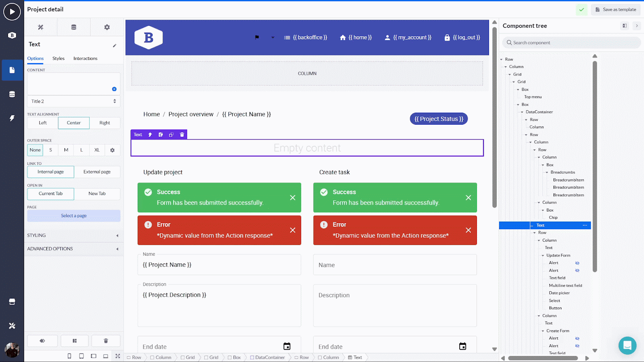
Task: Set text alignment to Right
Action: click(x=105, y=123)
